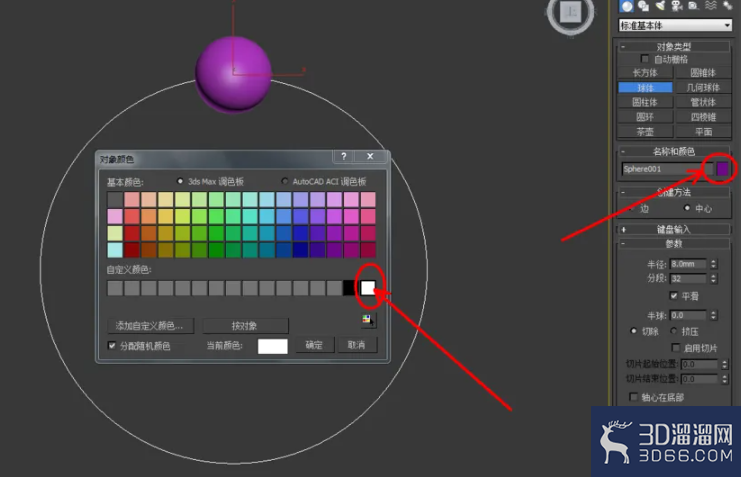Pick the black custom color swatch

point(350,287)
